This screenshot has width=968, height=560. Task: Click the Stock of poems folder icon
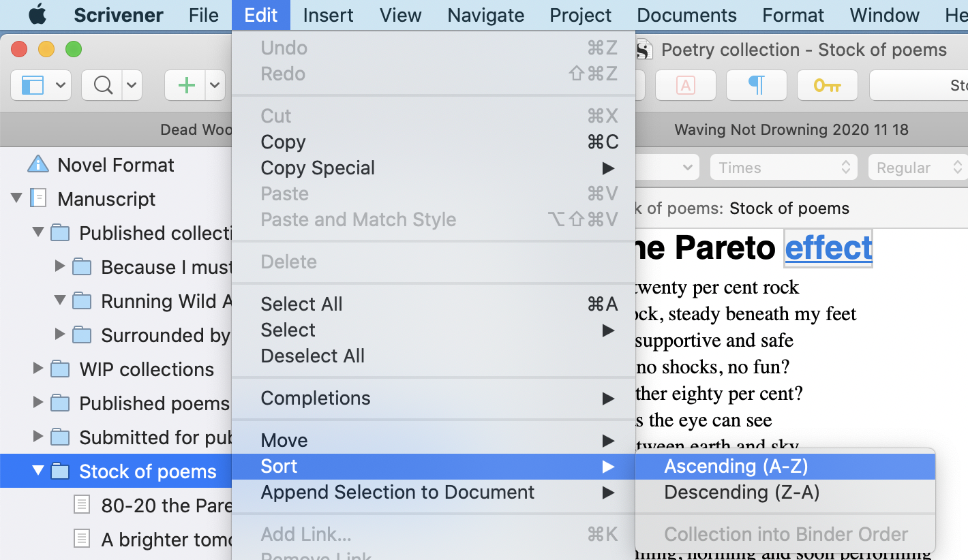click(60, 471)
